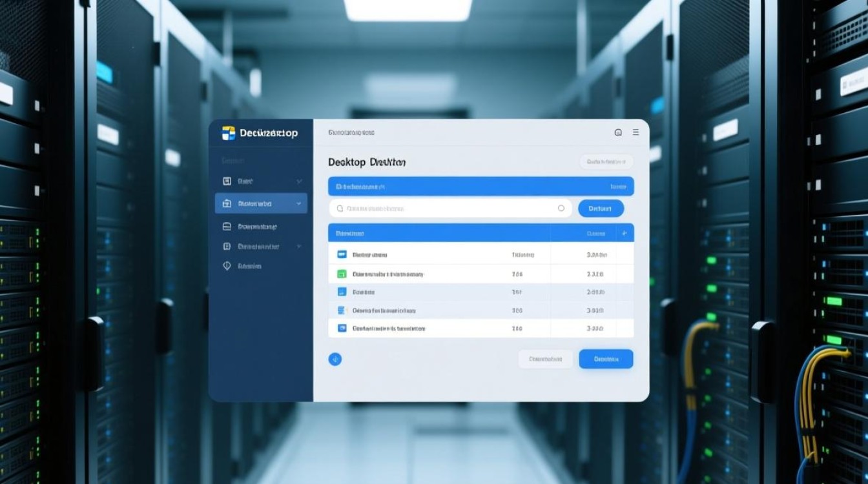Click the yellow and blue app logo
Image resolution: width=868 pixels, height=484 pixels.
229,133
